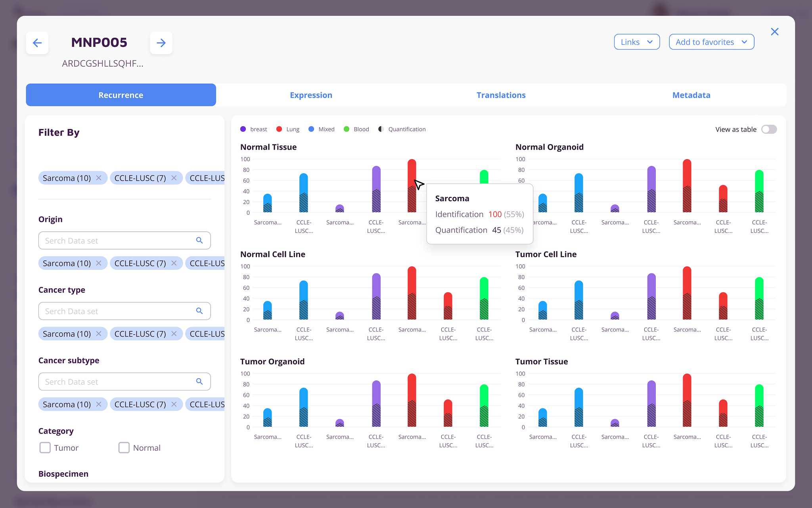
Task: Click search icon in Cancer subtype field
Action: tap(199, 381)
